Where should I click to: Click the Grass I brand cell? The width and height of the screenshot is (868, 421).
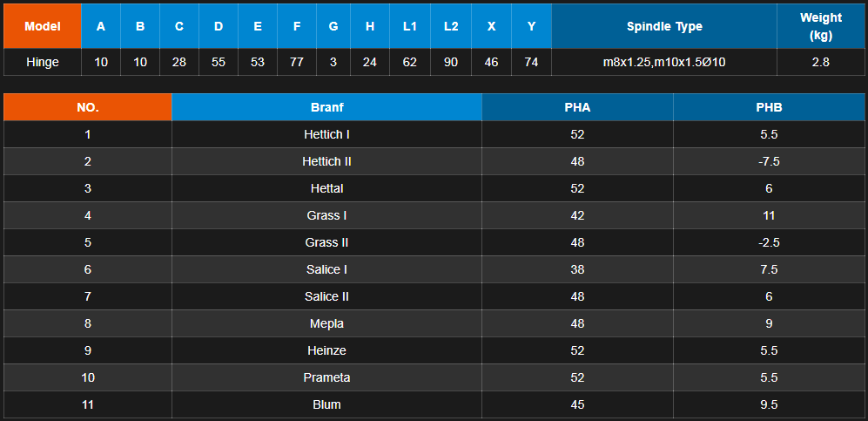point(327,215)
